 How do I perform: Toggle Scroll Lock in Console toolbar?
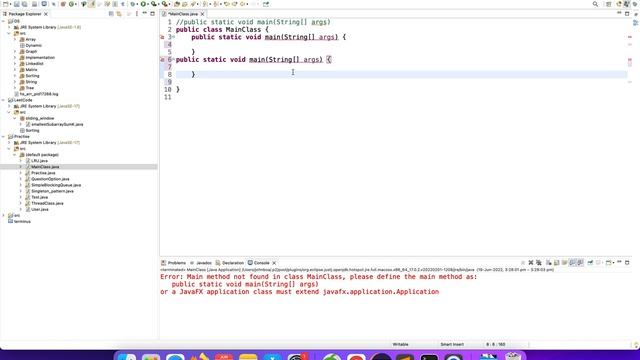point(556,262)
